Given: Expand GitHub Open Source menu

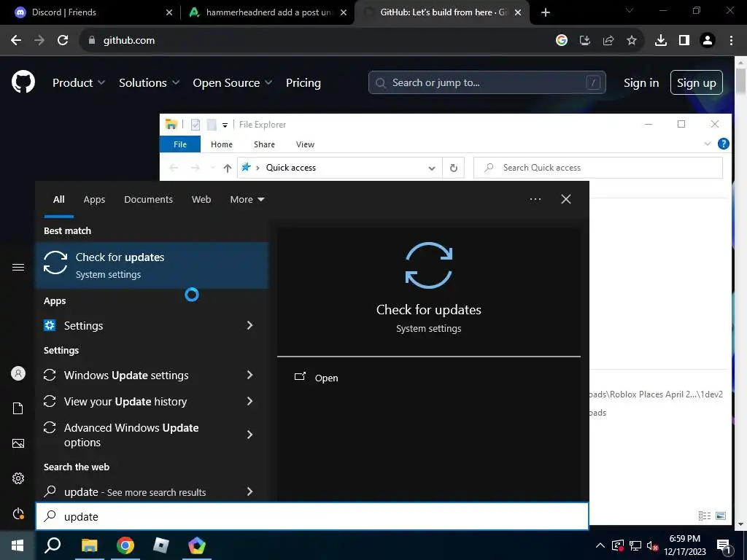Looking at the screenshot, I should [233, 83].
